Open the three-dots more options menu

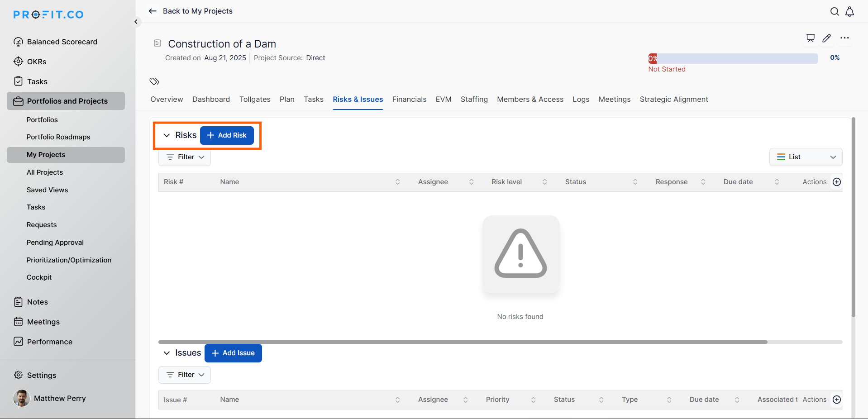tap(844, 38)
